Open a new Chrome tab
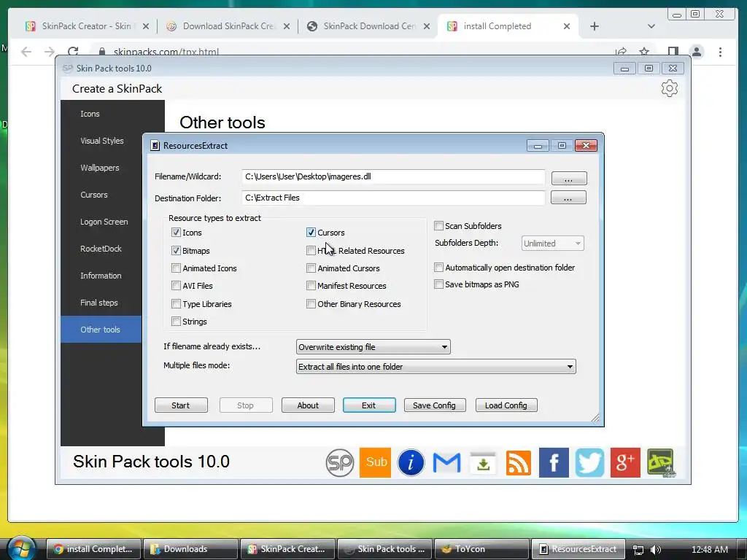The image size is (747, 560). pos(594,26)
